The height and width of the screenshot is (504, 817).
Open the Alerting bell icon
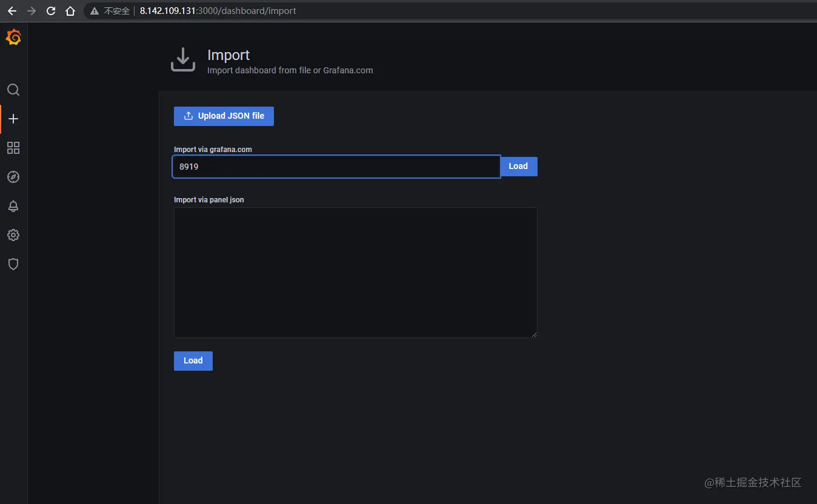pyautogui.click(x=13, y=206)
